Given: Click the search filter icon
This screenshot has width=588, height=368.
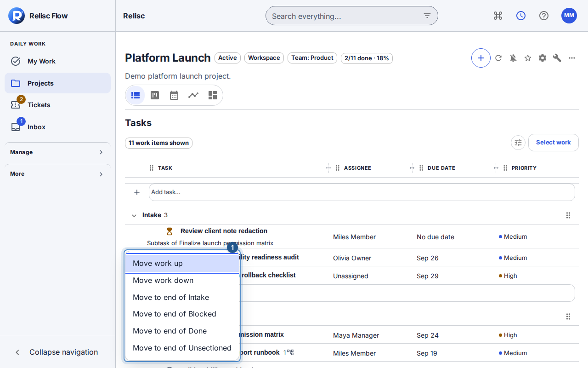Looking at the screenshot, I should (x=427, y=16).
